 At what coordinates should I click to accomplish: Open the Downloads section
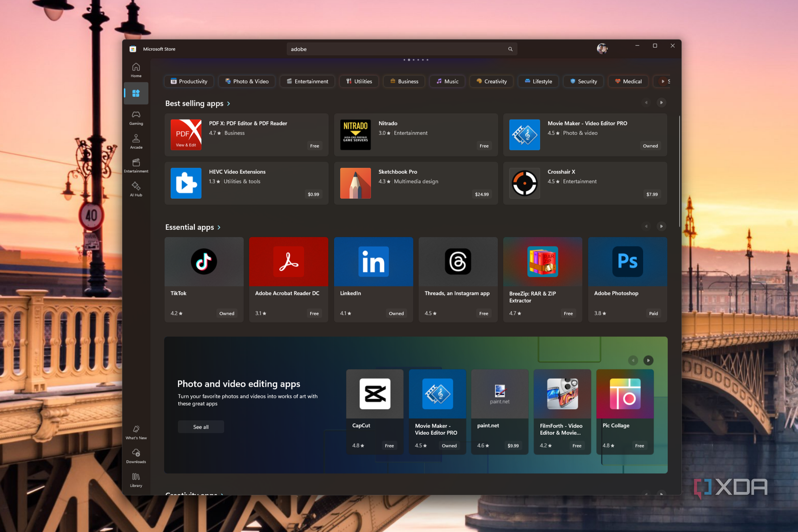click(135, 456)
